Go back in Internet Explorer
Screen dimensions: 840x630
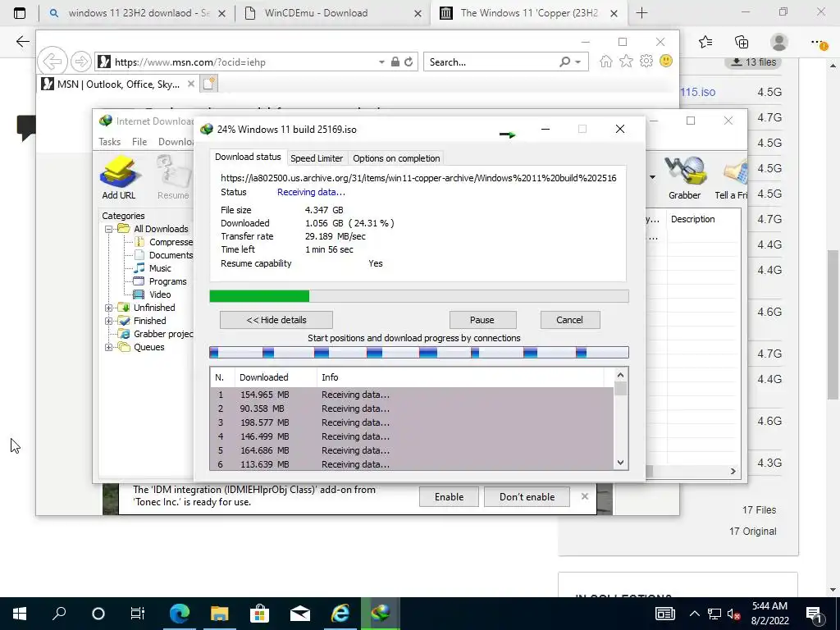(x=52, y=62)
